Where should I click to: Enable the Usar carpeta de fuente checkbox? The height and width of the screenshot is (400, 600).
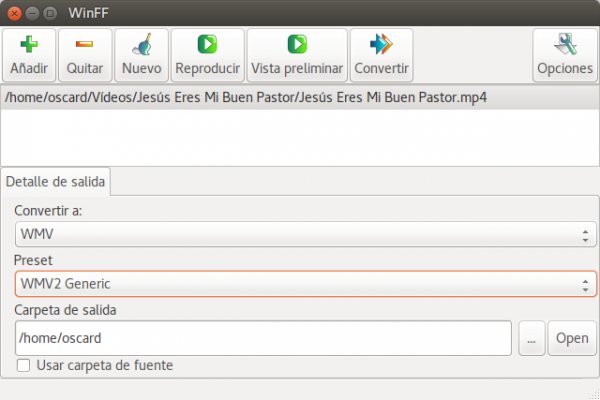[23, 365]
